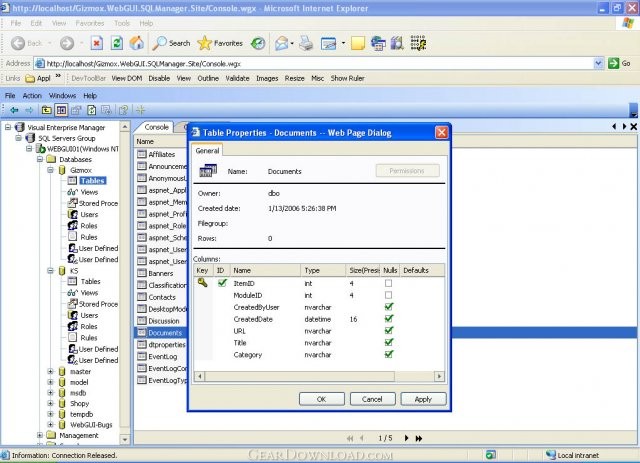Screen dimensions: 640x463
Task: Collapse Visual Enterprise Manager root node
Action: click(x=8, y=127)
